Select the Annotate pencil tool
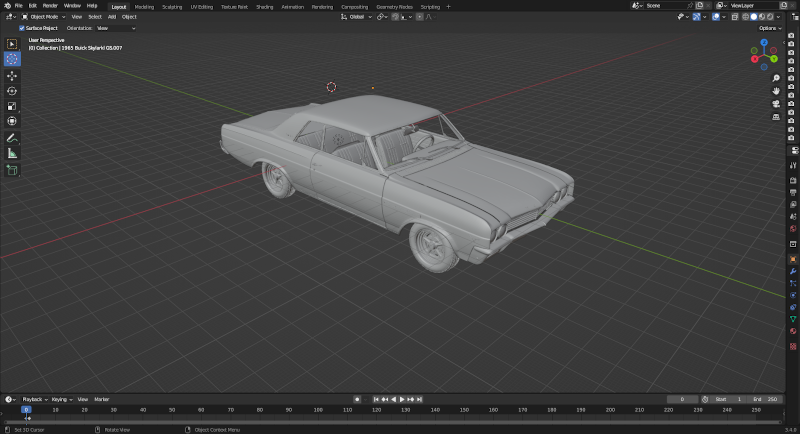The height and width of the screenshot is (434, 800). [12, 138]
